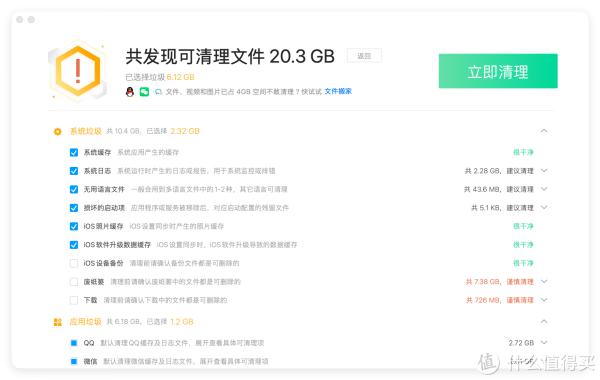The height and width of the screenshot is (380, 600).
Task: Click 很干净 status in iOS设备备份 row
Action: coord(523,263)
